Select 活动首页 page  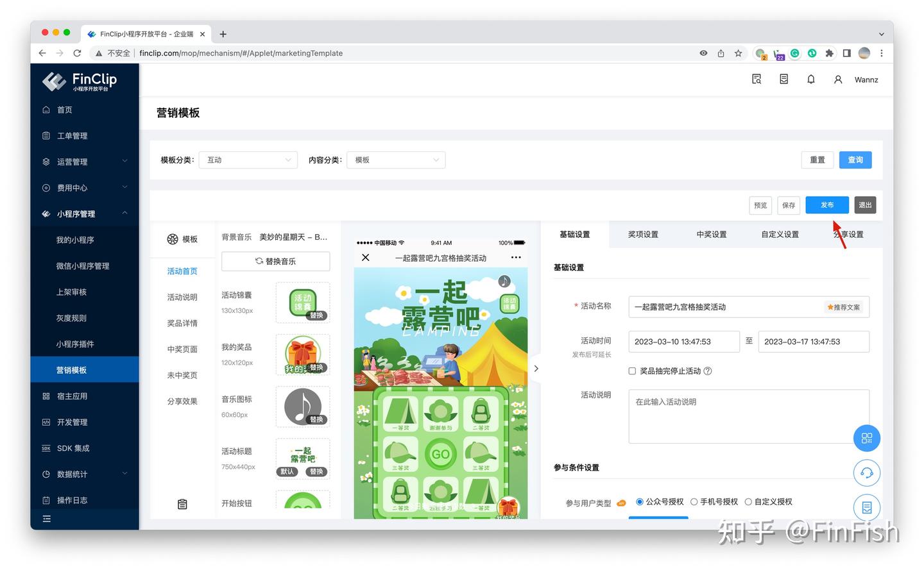click(182, 271)
